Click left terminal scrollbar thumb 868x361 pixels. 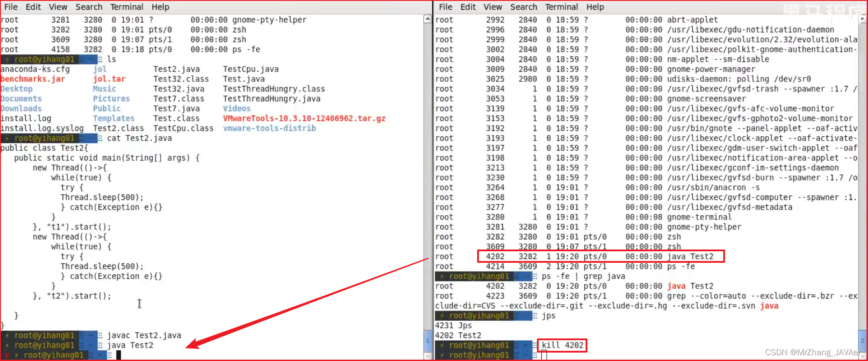pos(427,341)
